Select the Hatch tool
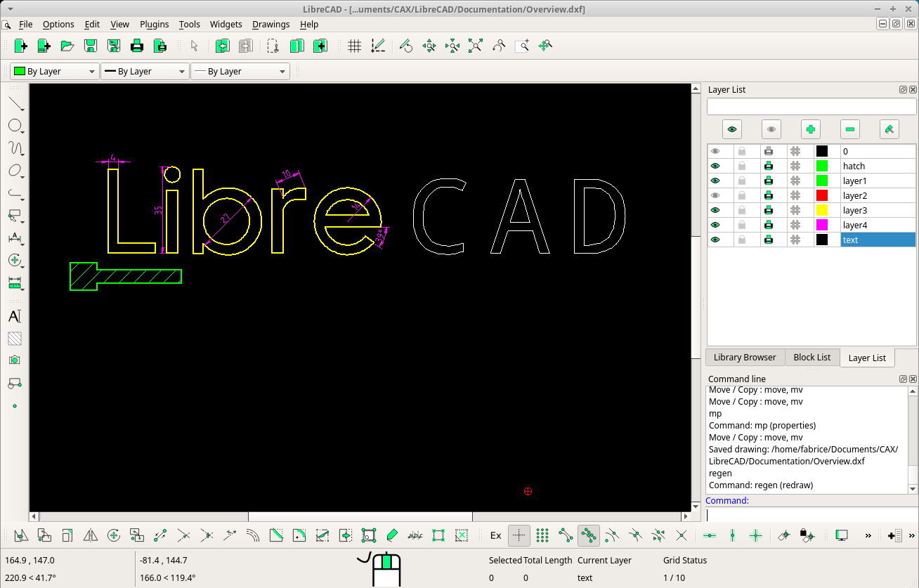 [14, 339]
